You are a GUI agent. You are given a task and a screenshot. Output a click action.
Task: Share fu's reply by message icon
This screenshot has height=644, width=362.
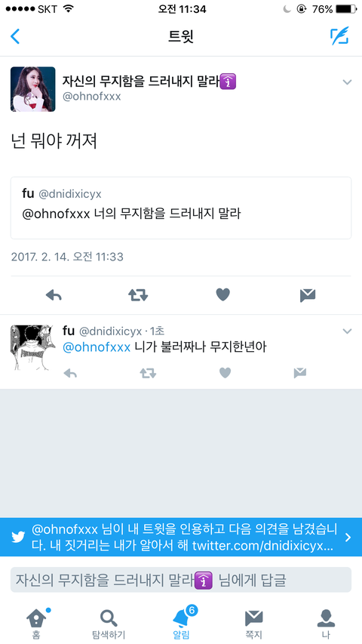click(x=300, y=373)
